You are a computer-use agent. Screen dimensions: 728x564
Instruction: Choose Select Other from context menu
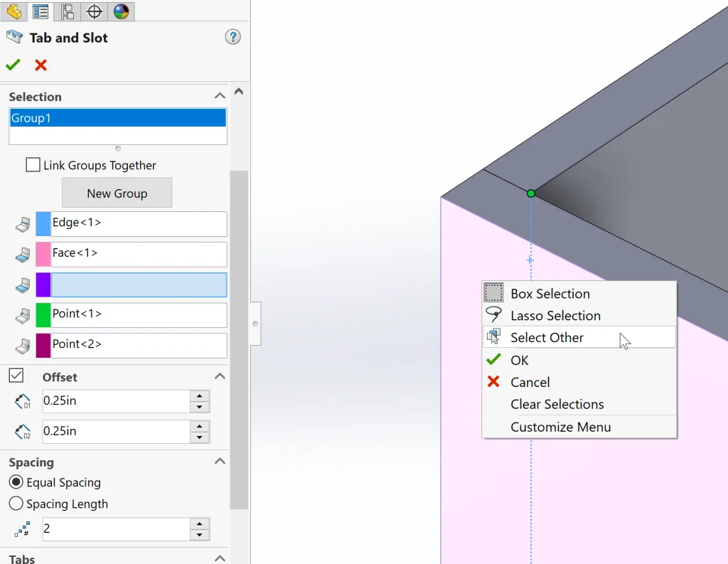(x=547, y=338)
